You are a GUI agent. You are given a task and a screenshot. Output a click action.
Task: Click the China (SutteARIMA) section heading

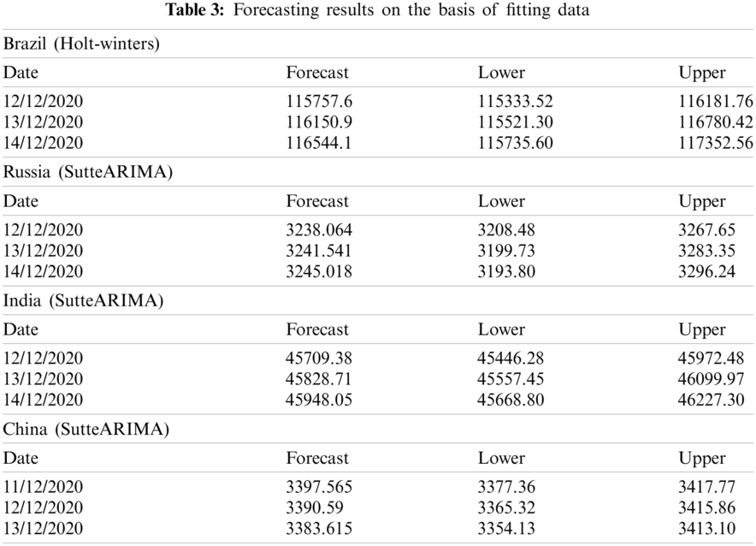pos(86,429)
